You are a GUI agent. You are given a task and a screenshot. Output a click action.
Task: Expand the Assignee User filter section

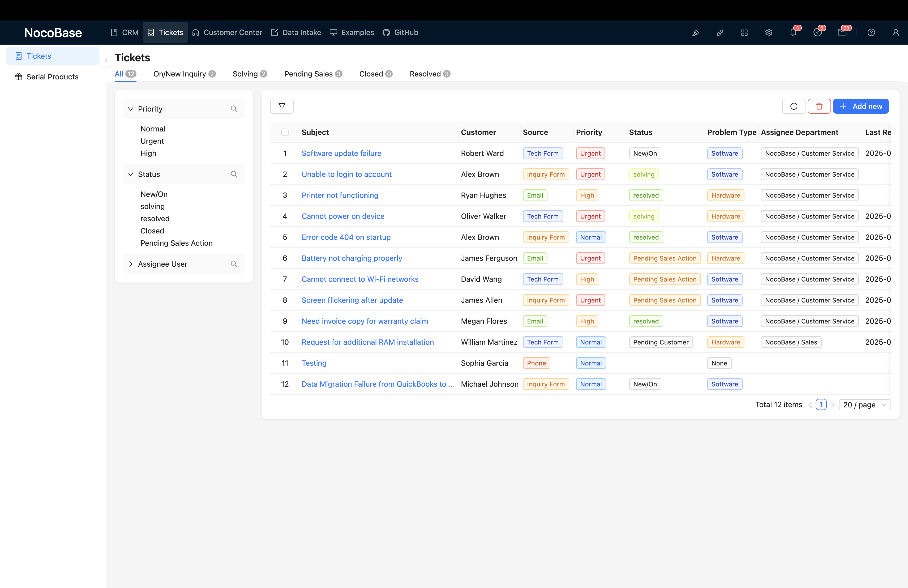[x=130, y=264]
